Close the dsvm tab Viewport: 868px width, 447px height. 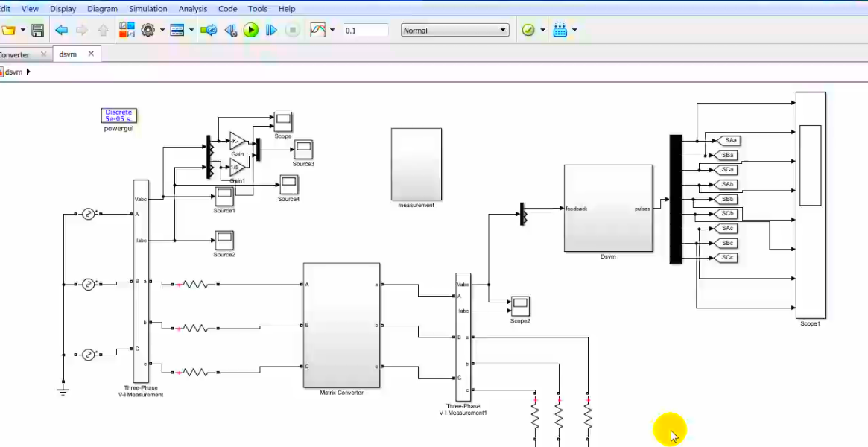click(x=92, y=54)
